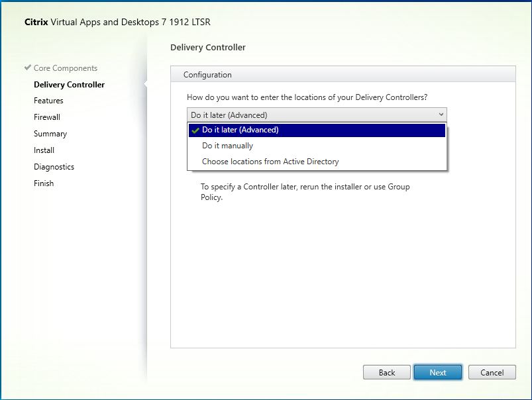Select the Finish step in sidebar
This screenshot has width=532, height=400.
(x=44, y=183)
